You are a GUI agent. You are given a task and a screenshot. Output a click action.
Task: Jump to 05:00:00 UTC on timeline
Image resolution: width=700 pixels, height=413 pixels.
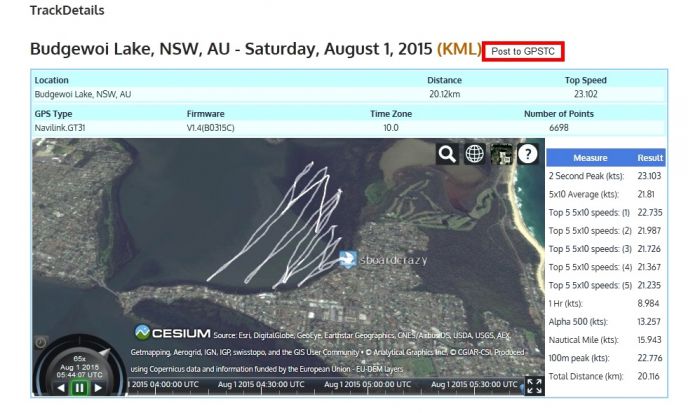point(367,384)
